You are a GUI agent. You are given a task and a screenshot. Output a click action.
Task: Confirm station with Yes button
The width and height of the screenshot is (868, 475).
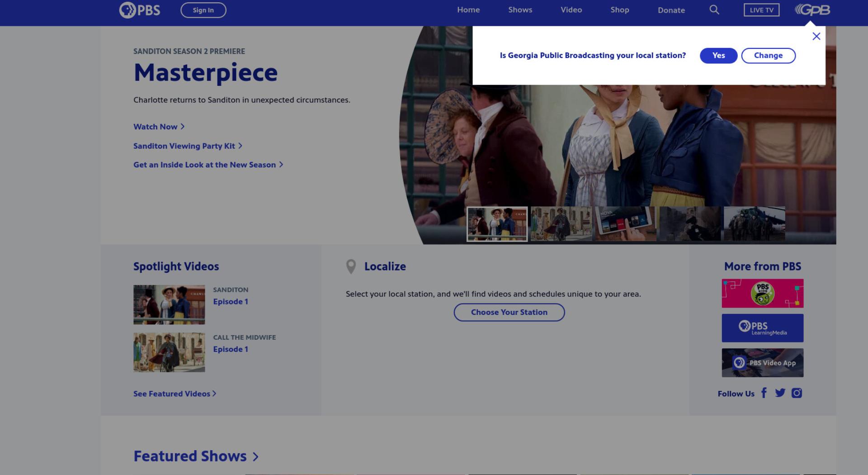coord(718,56)
